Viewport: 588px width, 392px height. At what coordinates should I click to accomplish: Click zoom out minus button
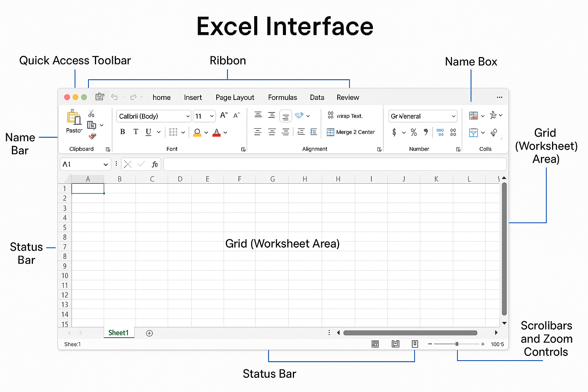click(x=430, y=344)
